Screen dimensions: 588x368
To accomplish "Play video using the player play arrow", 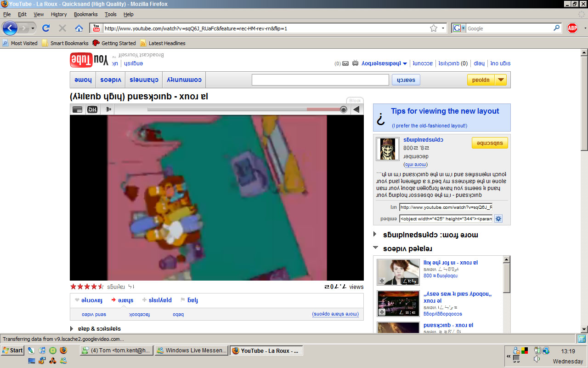I will click(356, 109).
